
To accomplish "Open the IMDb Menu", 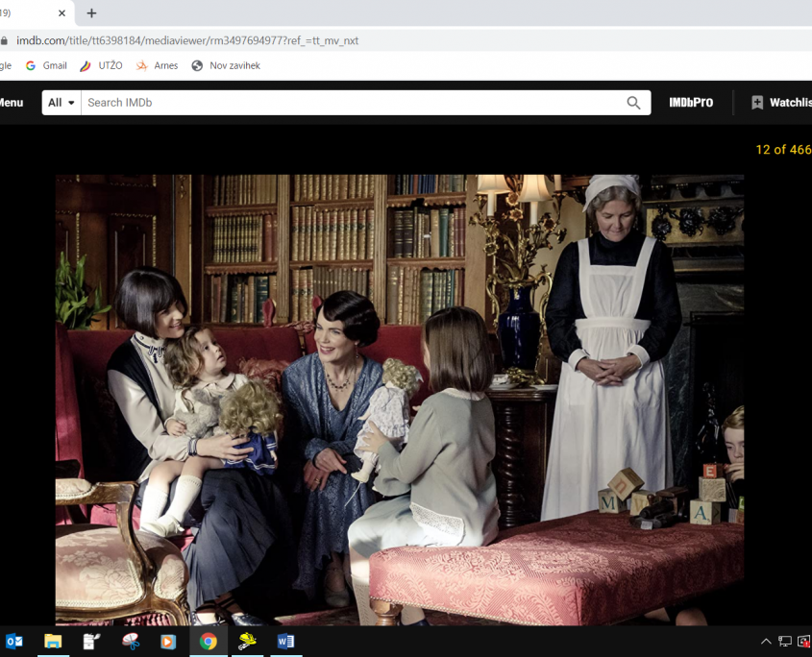I will tap(12, 103).
